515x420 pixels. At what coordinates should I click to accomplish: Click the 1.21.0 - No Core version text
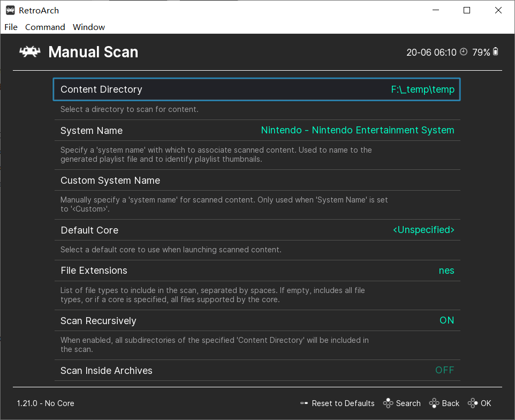point(46,403)
